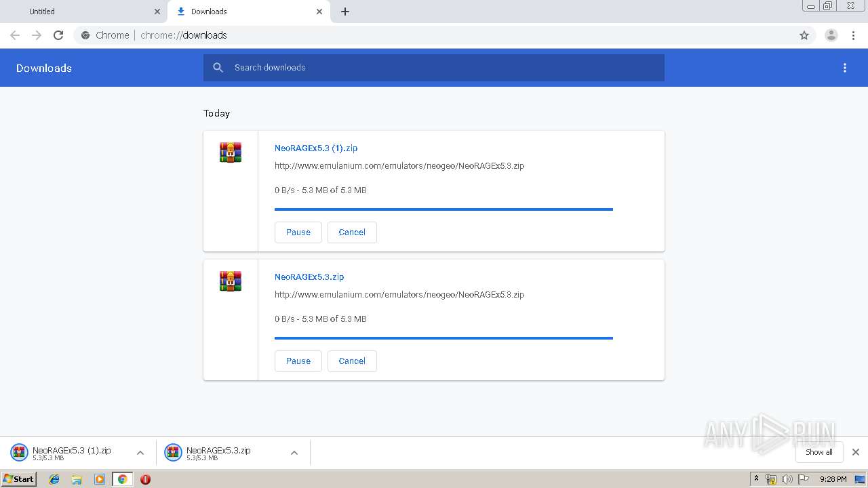868x488 pixels.
Task: Expand options chevron for NeoRAGEx5.3.zip shelf item
Action: pyautogui.click(x=294, y=453)
